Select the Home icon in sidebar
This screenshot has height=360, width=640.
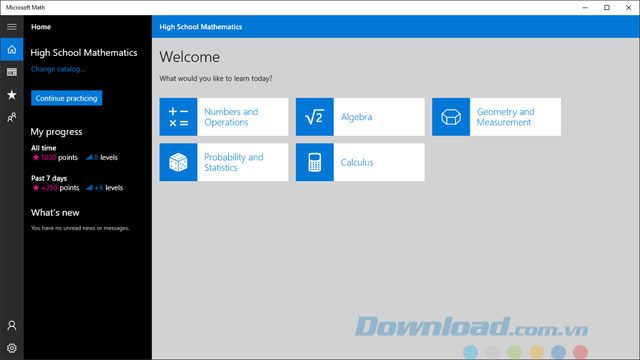click(11, 49)
